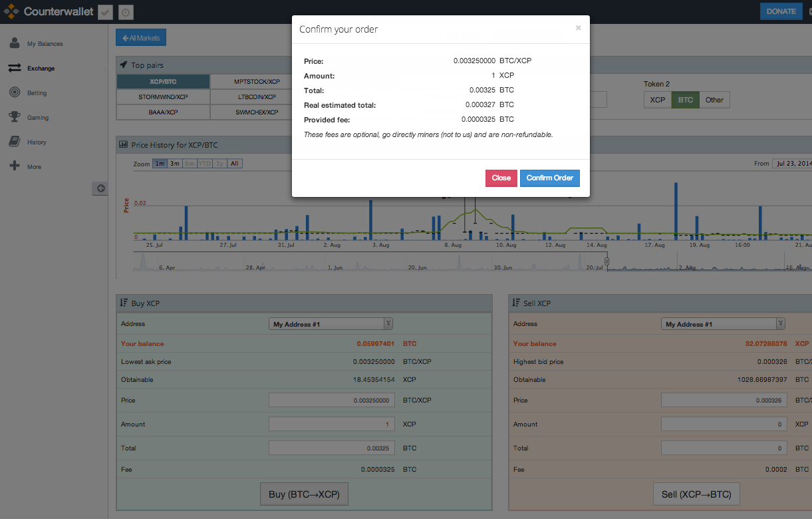This screenshot has height=519, width=812.
Task: Click the From date field
Action: coord(792,164)
